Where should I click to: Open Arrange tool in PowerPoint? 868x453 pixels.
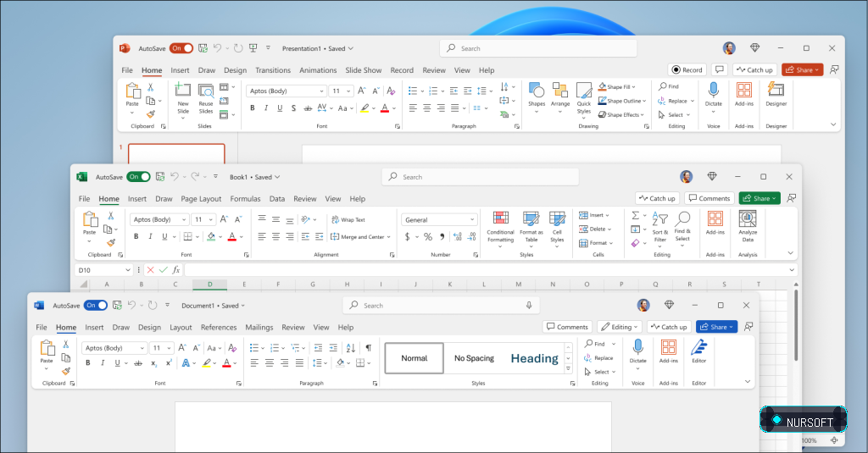tap(559, 97)
